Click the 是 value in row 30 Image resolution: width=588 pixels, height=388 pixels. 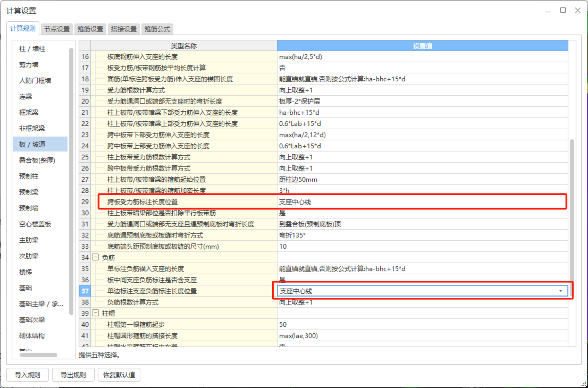[422, 213]
